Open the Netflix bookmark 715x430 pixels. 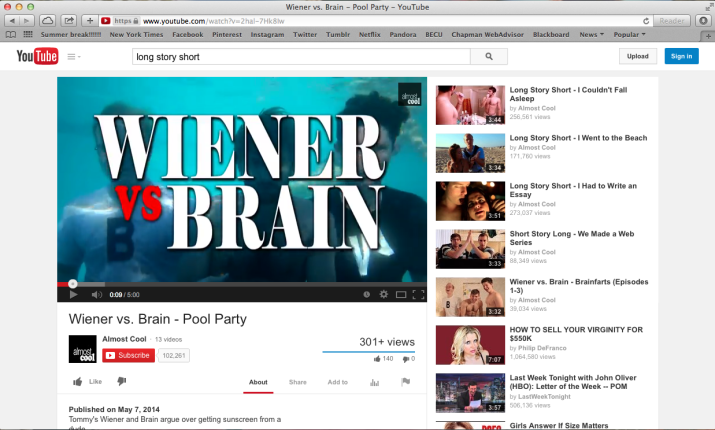[369, 35]
